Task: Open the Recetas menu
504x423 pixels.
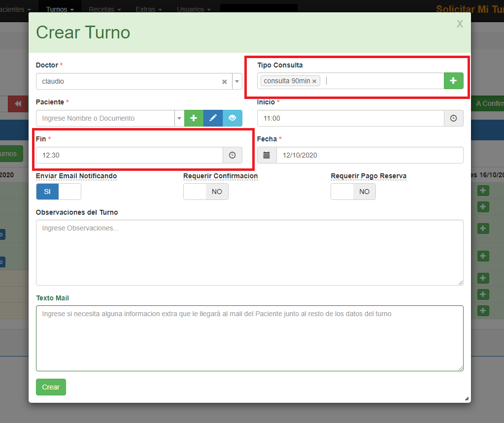Action: [104, 9]
